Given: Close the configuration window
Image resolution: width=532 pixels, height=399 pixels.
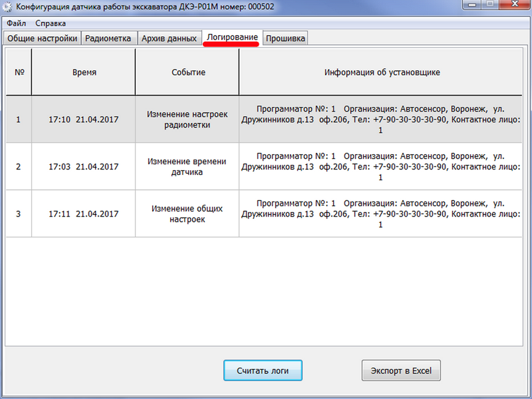Looking at the screenshot, I should point(514,5).
